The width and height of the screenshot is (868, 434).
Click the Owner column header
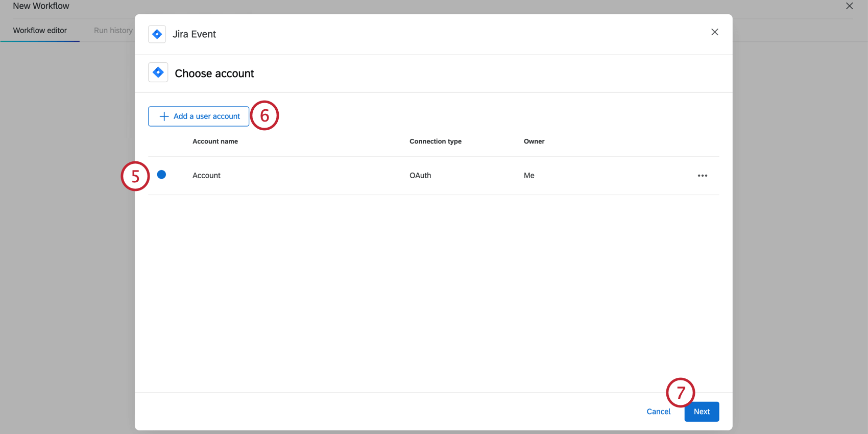click(534, 141)
